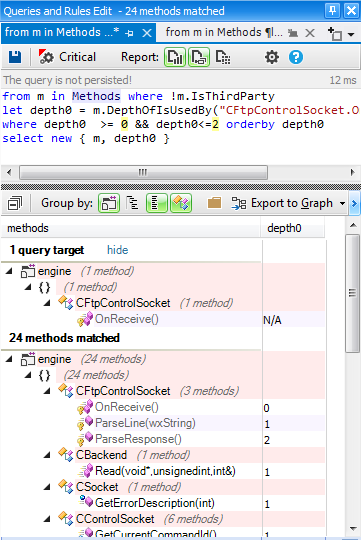Open help with the blue question mark icon
The width and height of the screenshot is (361, 540).
(x=296, y=57)
